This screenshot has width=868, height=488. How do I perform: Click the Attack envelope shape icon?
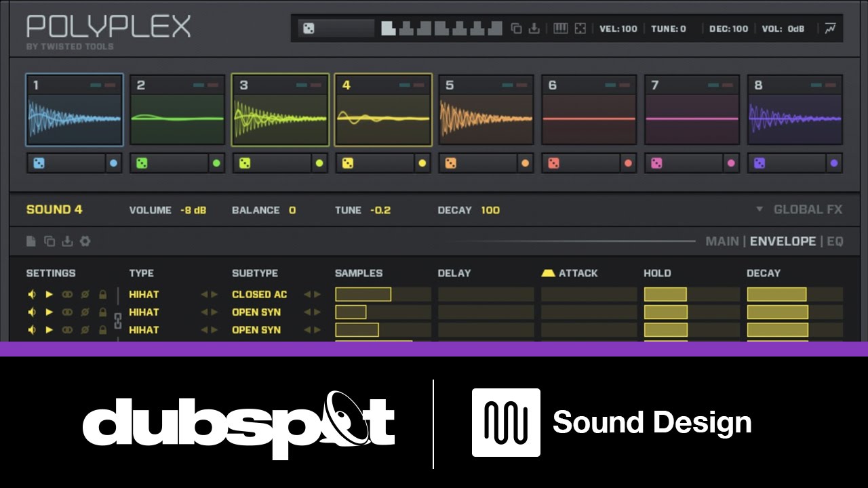point(548,273)
